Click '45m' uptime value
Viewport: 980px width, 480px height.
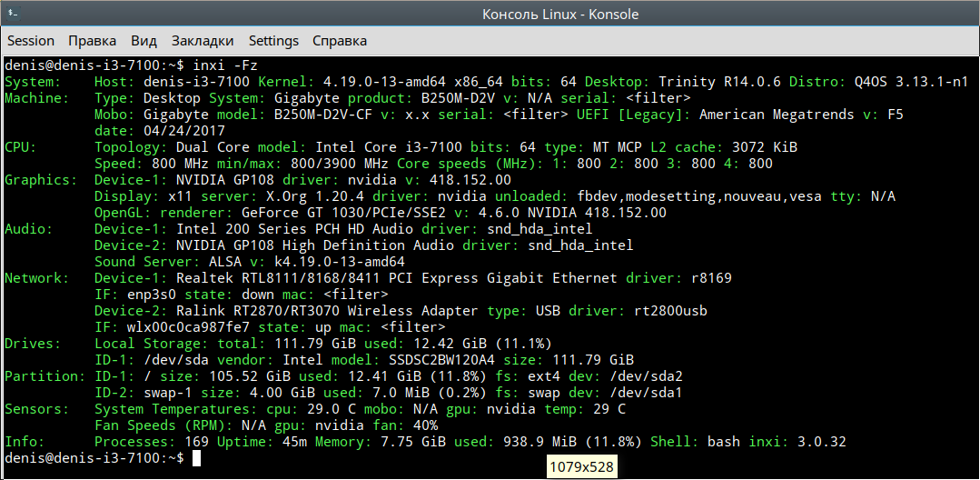pos(295,441)
